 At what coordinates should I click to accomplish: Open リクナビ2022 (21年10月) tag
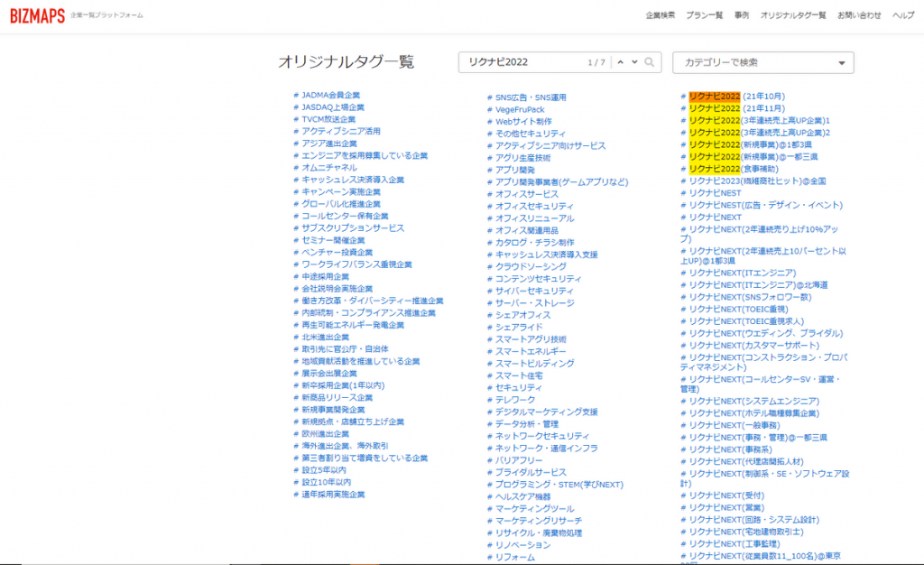(x=736, y=96)
